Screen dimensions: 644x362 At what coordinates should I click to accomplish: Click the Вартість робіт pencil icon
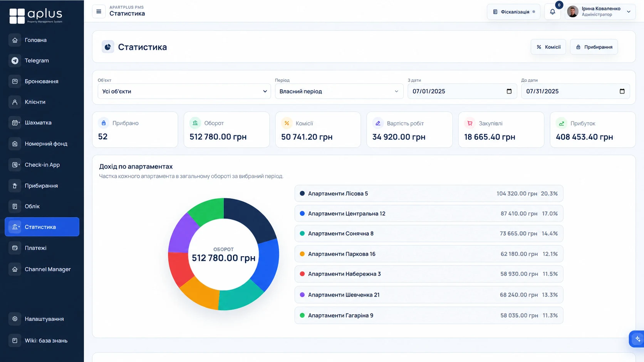tap(378, 123)
